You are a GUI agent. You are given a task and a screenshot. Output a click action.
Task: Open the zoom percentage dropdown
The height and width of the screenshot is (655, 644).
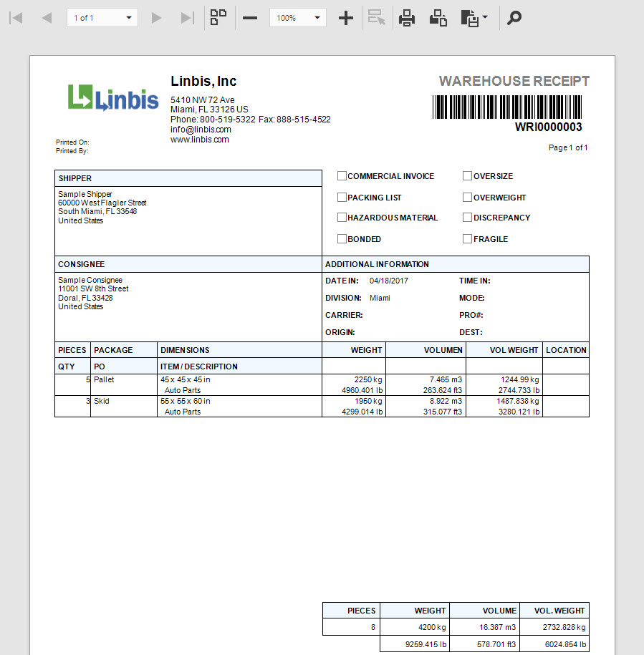point(317,17)
